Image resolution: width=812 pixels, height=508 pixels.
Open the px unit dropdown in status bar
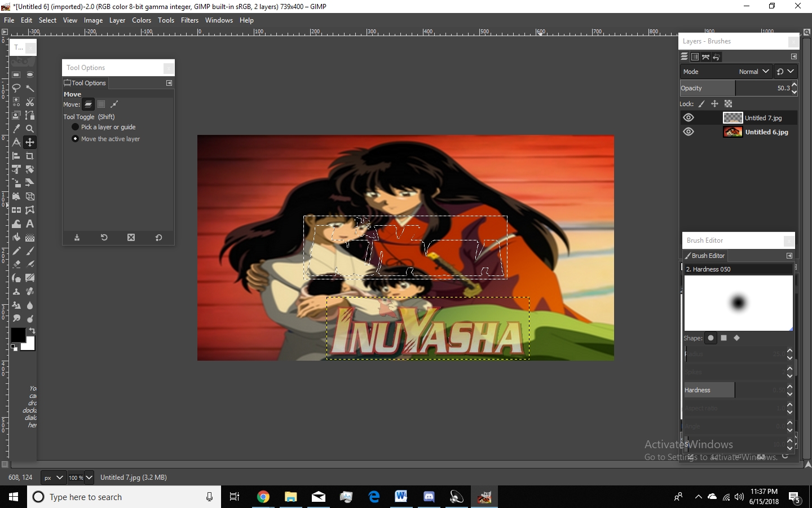point(54,478)
